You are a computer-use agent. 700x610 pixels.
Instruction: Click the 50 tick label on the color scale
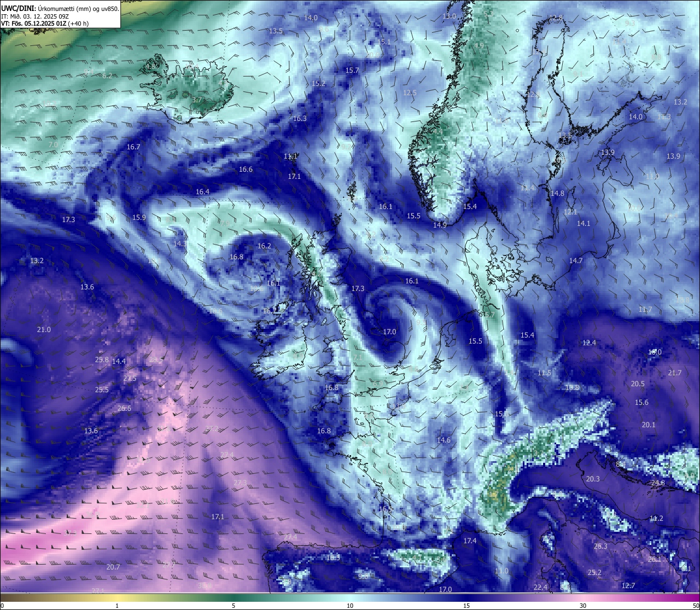coord(695,606)
